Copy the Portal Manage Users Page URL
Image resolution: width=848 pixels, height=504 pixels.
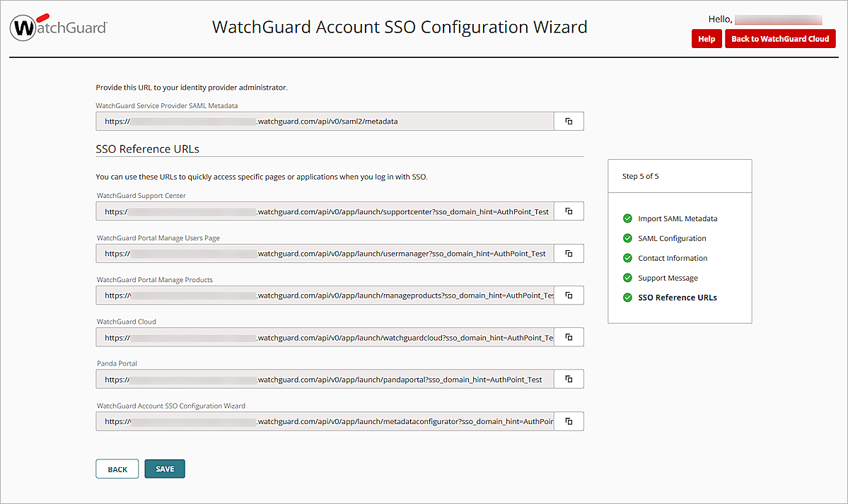569,253
